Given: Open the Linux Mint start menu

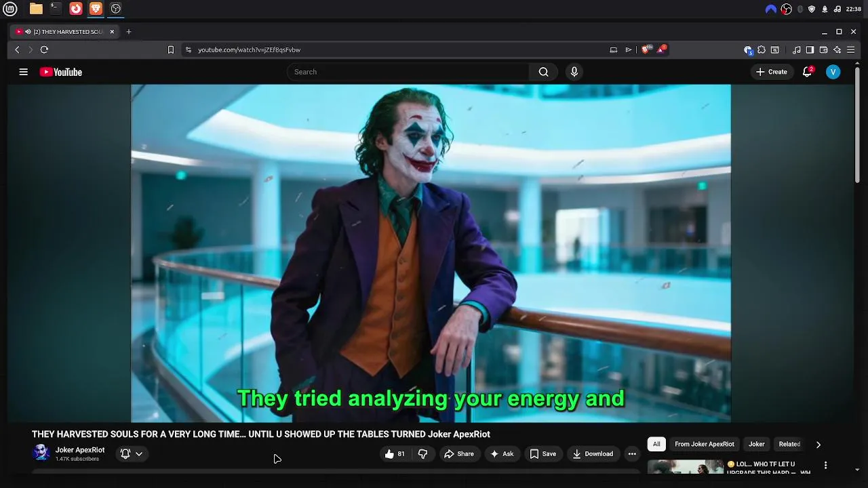Looking at the screenshot, I should point(10,9).
